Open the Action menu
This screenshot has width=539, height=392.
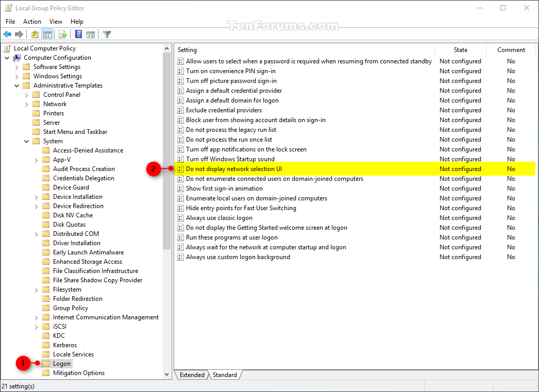[32, 21]
